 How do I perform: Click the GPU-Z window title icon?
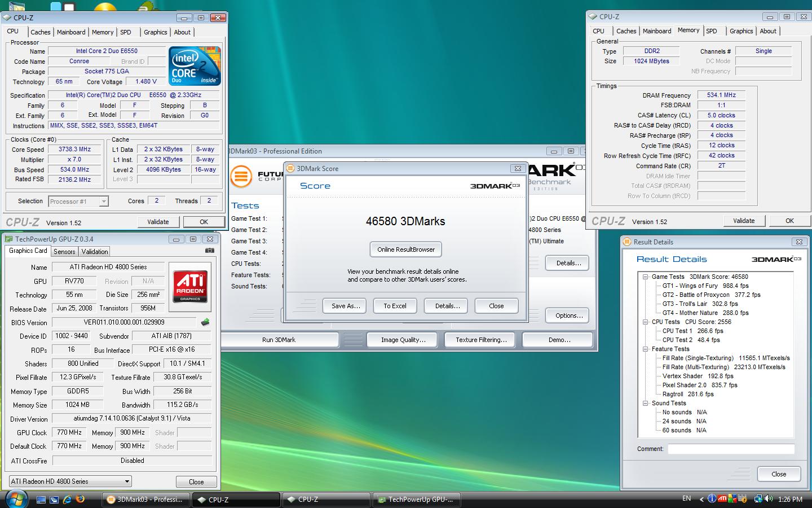pyautogui.click(x=8, y=239)
